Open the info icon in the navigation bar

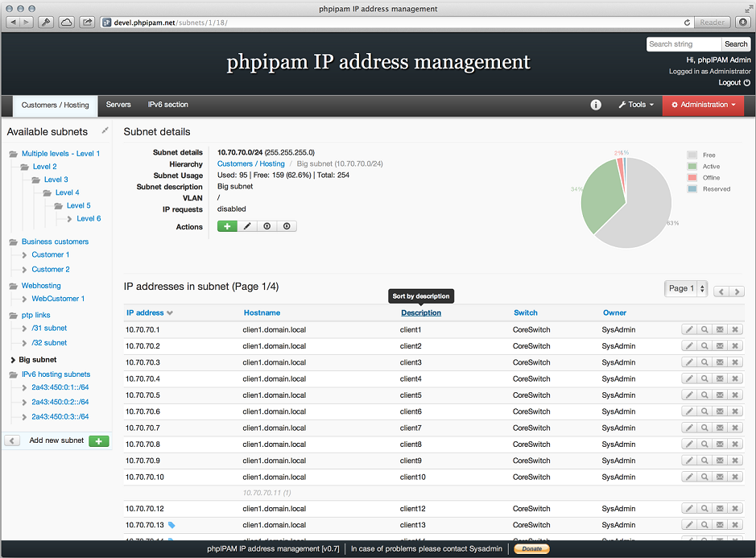[x=596, y=105]
